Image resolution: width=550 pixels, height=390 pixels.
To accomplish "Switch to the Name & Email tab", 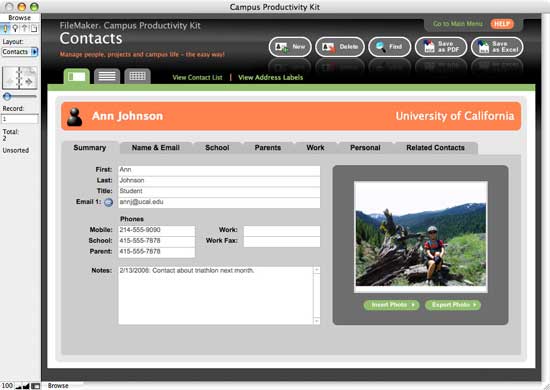I will [x=156, y=148].
